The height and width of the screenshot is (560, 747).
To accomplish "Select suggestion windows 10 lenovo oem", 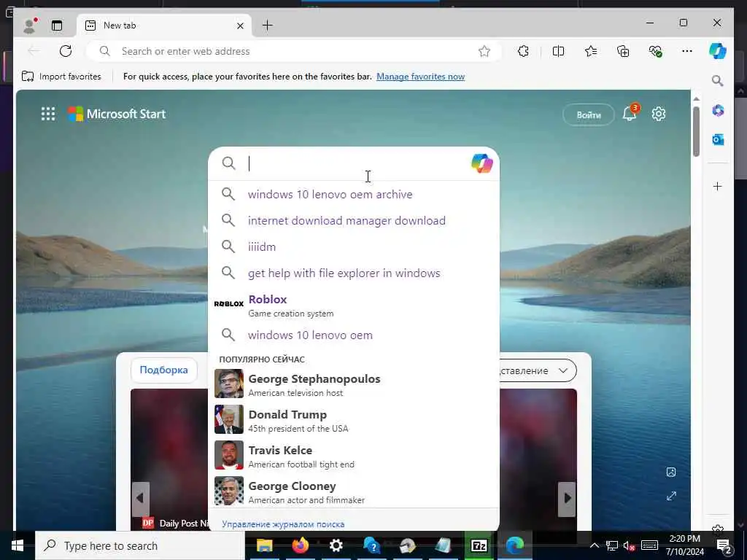I will (x=354, y=335).
